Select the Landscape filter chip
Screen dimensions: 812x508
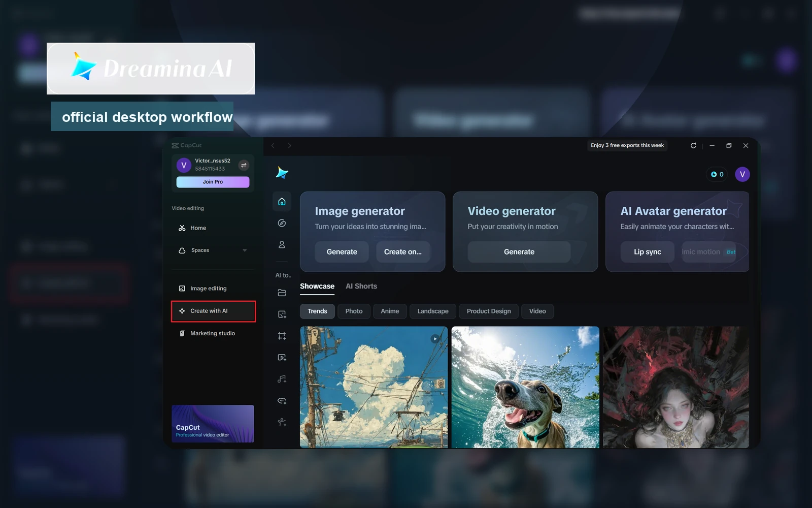pyautogui.click(x=433, y=311)
